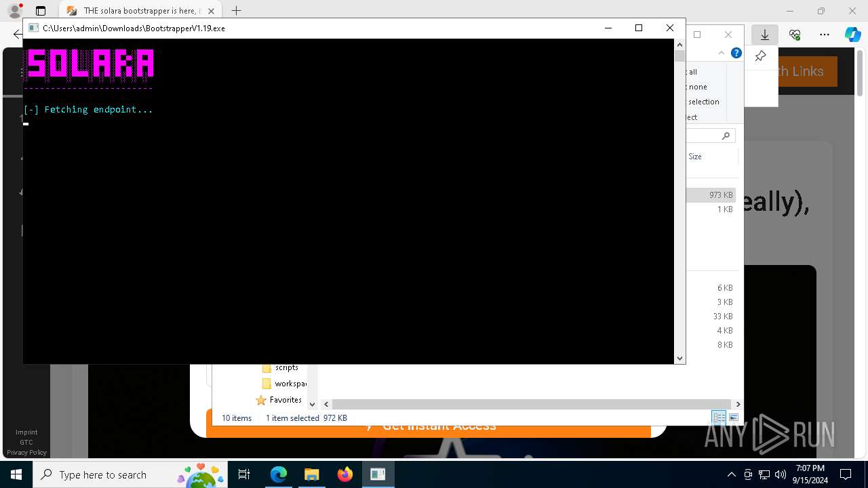Go back with the Edge back arrow
This screenshot has width=868, height=488.
click(x=18, y=34)
